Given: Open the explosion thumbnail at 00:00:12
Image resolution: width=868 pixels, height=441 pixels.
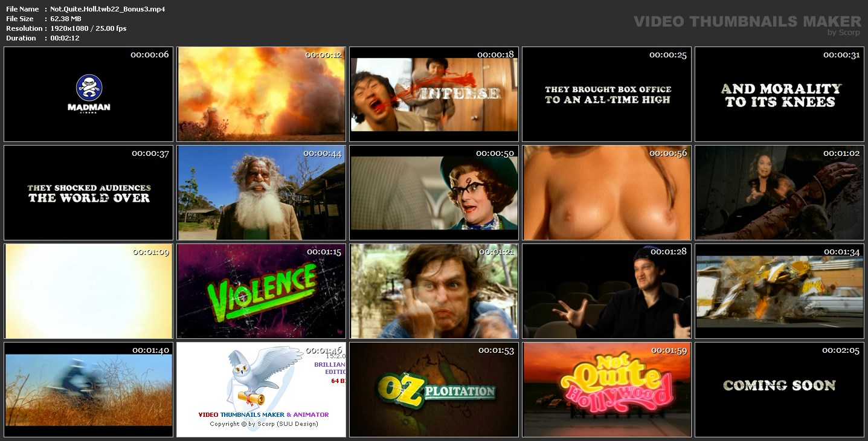Looking at the screenshot, I should [x=262, y=94].
